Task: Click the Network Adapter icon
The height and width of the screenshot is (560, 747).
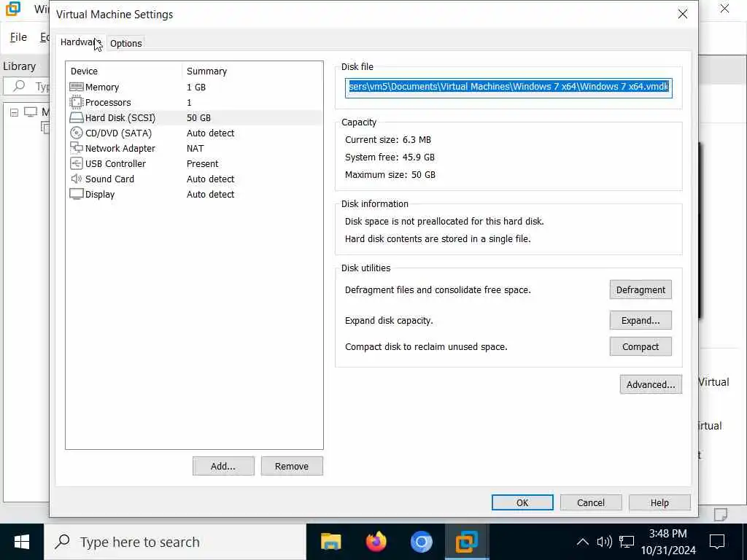Action: pos(76,148)
